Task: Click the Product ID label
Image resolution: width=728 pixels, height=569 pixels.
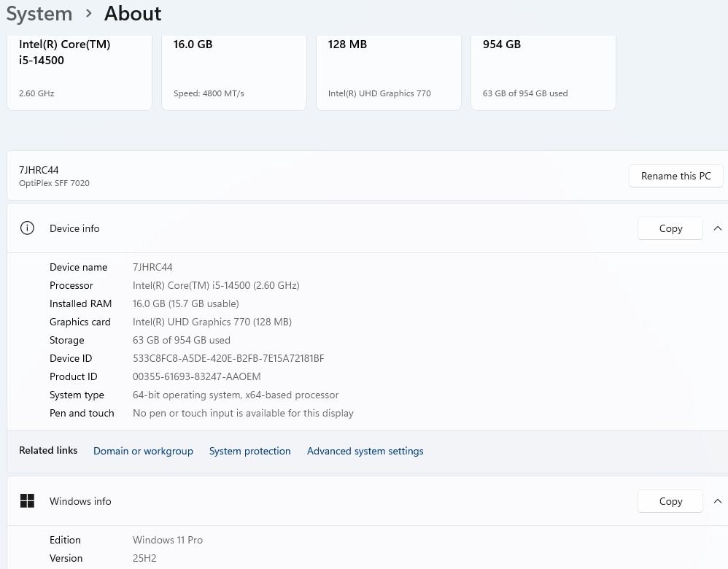Action: click(74, 376)
